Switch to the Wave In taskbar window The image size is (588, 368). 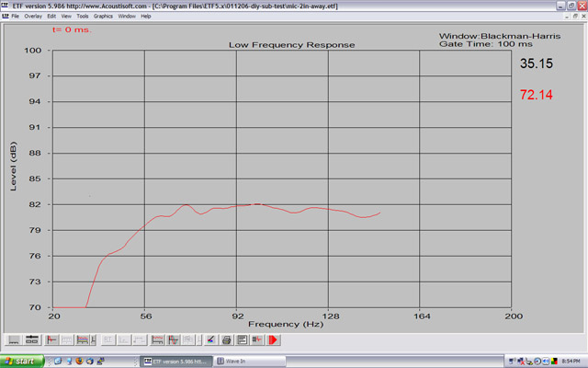pyautogui.click(x=249, y=362)
